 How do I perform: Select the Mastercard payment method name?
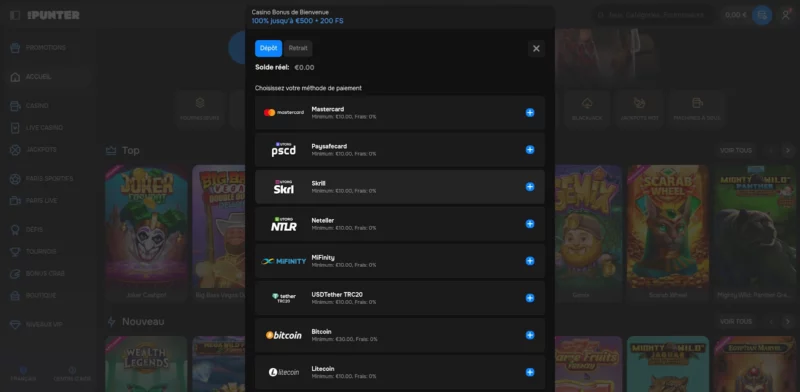[328, 109]
